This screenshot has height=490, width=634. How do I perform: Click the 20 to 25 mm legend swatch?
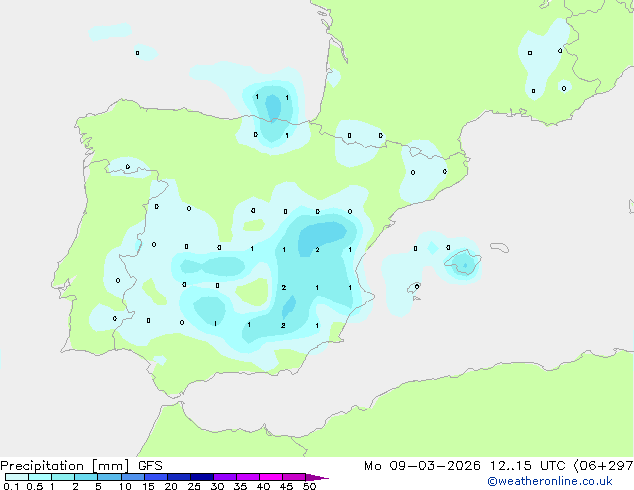[178, 477]
